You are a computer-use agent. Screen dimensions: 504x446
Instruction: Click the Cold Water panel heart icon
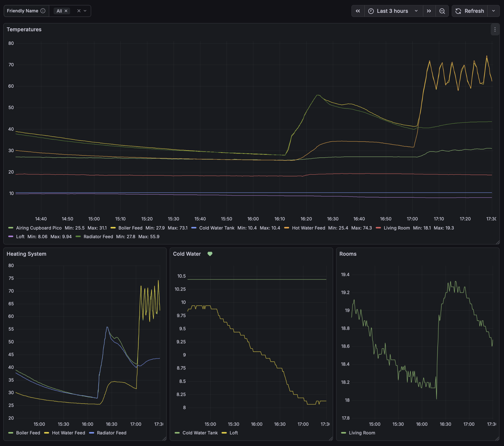click(x=210, y=254)
